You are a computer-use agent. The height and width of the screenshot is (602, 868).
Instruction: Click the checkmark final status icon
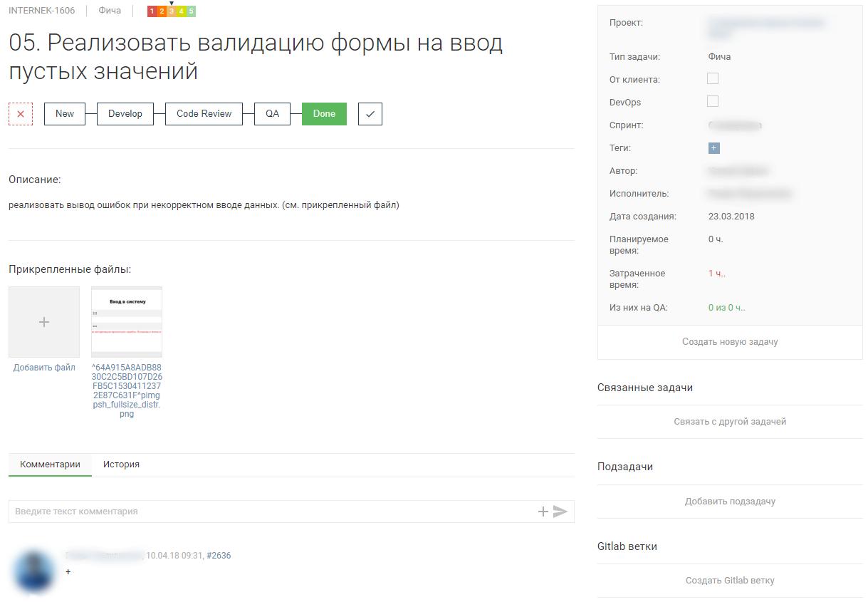(370, 113)
